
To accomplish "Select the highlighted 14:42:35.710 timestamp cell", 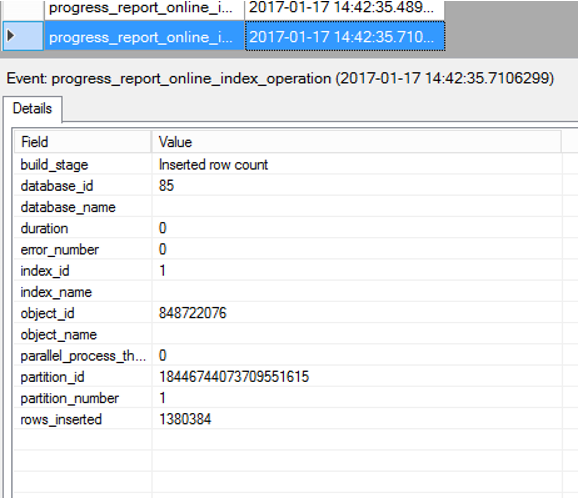I will coord(345,36).
